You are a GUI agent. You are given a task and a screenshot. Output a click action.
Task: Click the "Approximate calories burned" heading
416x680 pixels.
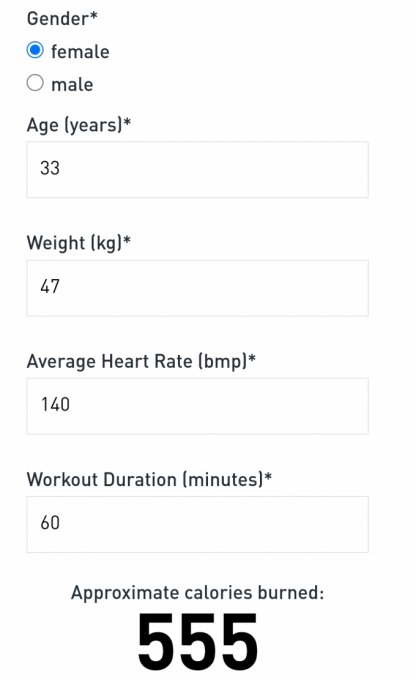[x=197, y=593]
